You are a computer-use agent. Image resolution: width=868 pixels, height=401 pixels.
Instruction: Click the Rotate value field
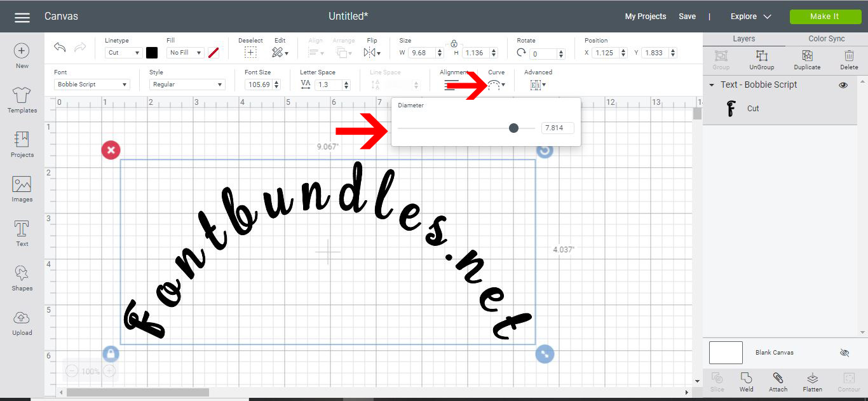click(x=544, y=54)
